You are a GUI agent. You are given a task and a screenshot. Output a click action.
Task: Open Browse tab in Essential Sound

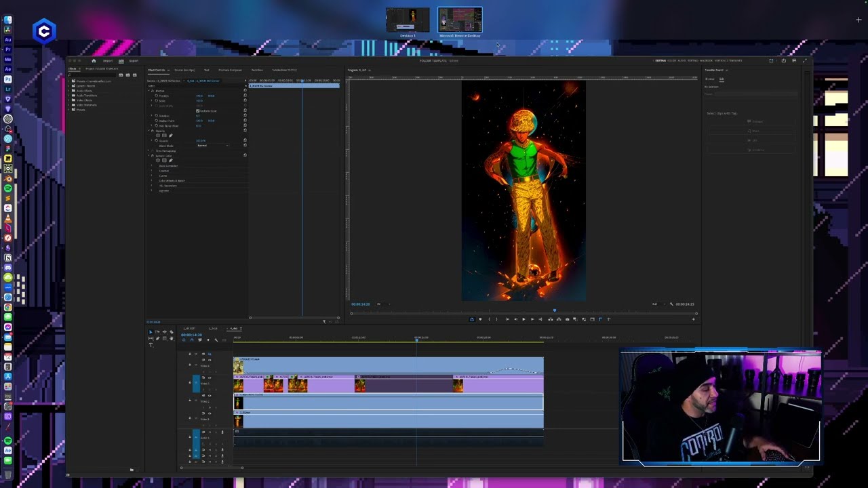click(710, 79)
